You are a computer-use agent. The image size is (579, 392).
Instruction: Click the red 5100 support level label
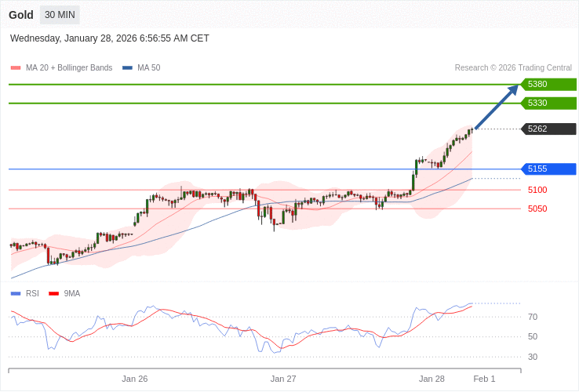tap(537, 190)
